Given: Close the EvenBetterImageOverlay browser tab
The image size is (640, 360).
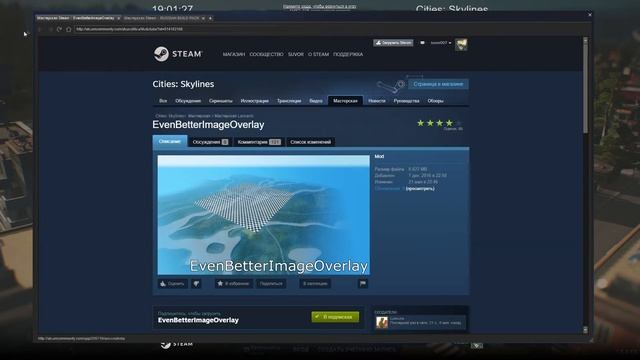Looking at the screenshot, I should pos(119,18).
